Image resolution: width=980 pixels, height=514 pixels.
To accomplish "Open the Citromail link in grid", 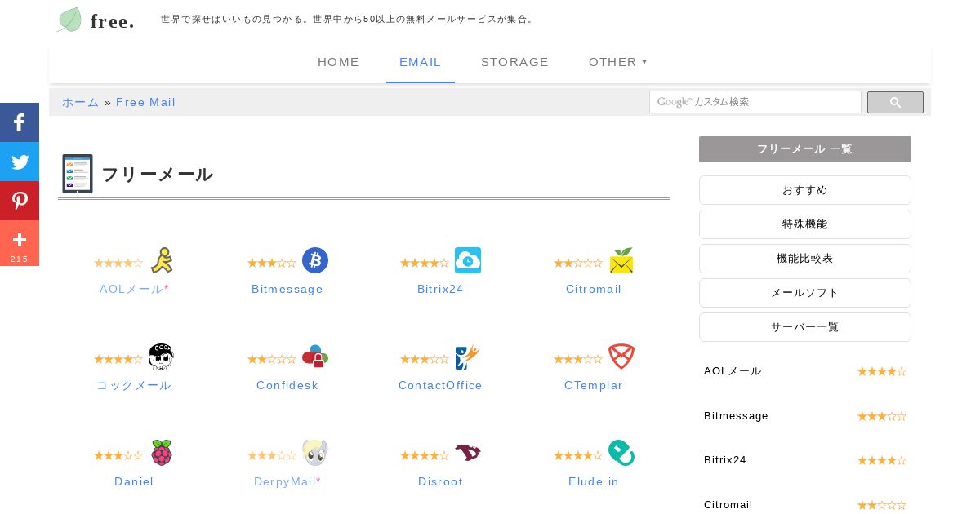I will click(594, 289).
